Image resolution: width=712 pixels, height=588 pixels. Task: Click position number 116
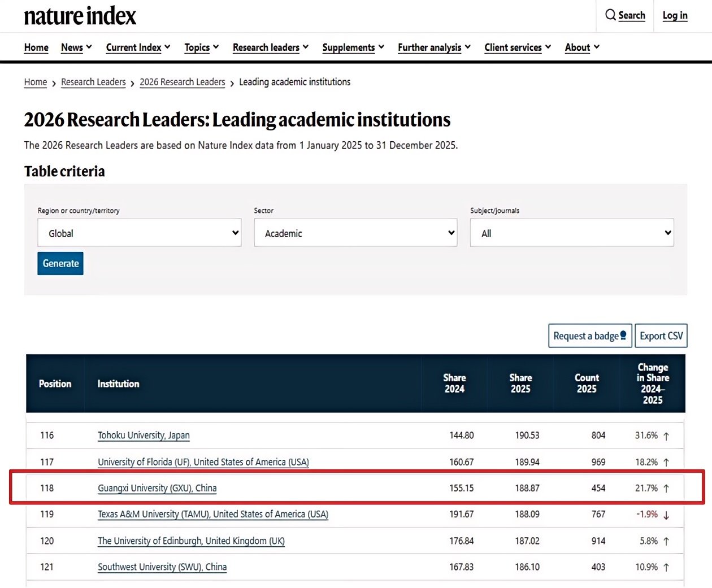(47, 435)
